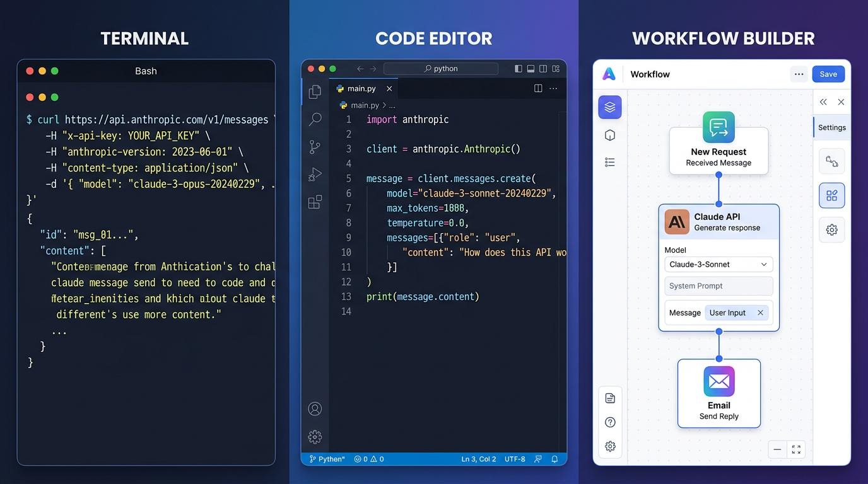Open the notifications bell in status bar
The width and height of the screenshot is (868, 484).
554,459
